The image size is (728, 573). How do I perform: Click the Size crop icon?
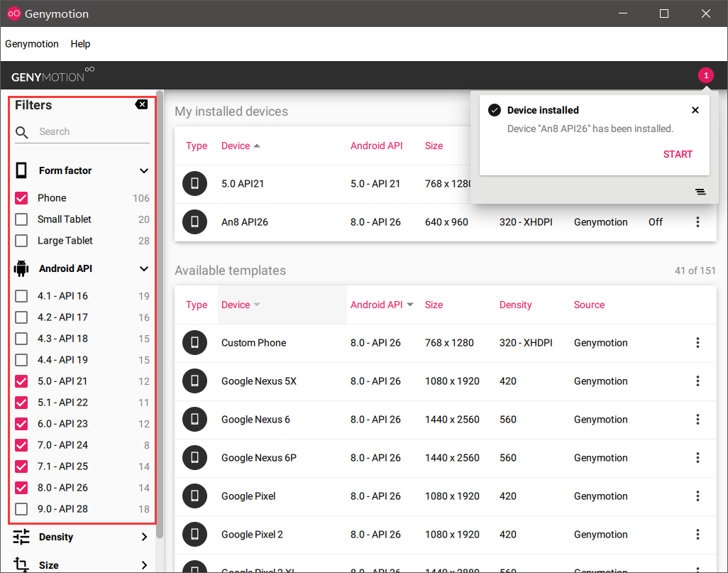pyautogui.click(x=21, y=564)
